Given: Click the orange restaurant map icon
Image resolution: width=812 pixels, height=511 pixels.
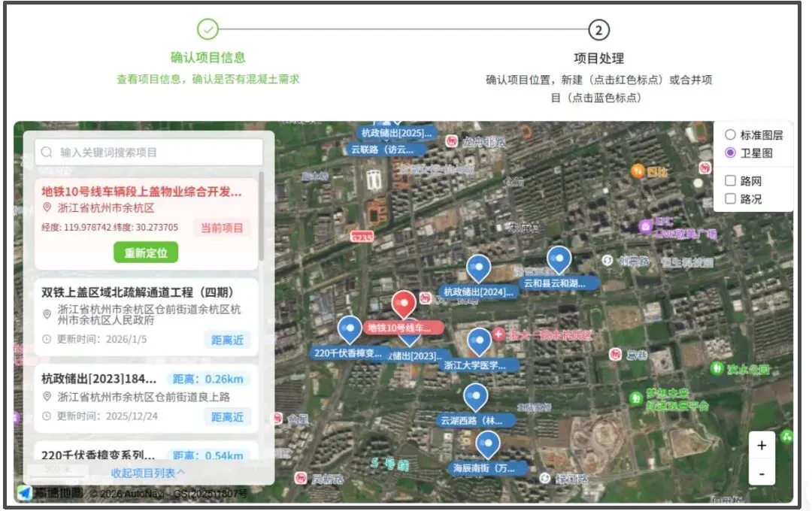Looking at the screenshot, I should pos(638,171).
